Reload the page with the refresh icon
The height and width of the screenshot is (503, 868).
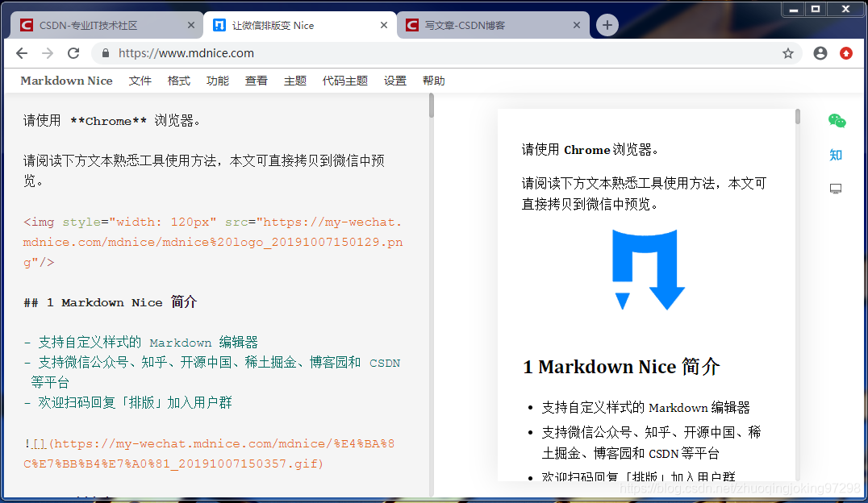pos(73,52)
